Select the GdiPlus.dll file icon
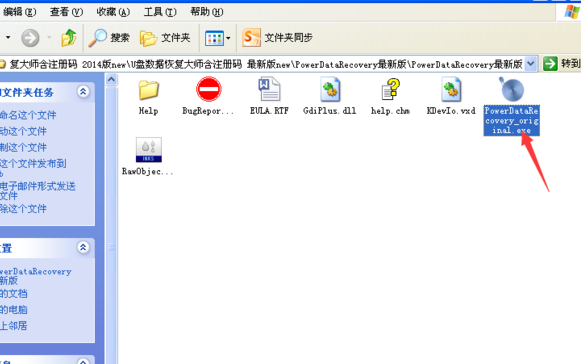Screen dimensions: 581x364 point(330,89)
